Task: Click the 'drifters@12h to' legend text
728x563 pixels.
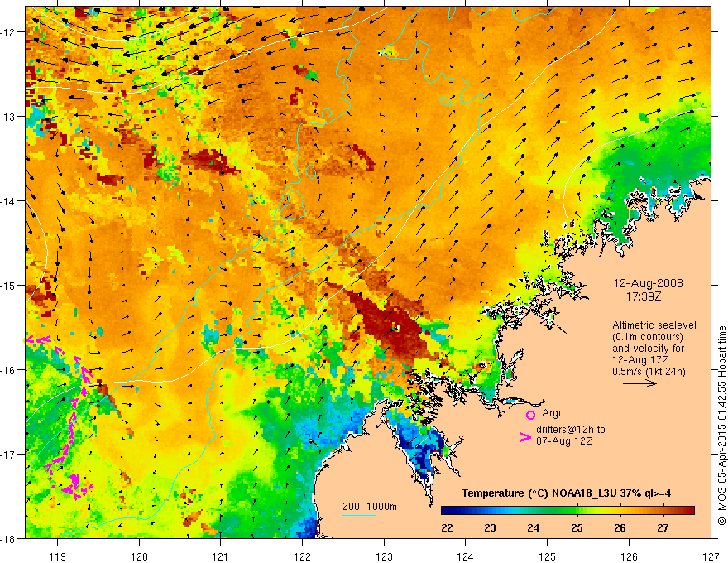Action: click(571, 430)
